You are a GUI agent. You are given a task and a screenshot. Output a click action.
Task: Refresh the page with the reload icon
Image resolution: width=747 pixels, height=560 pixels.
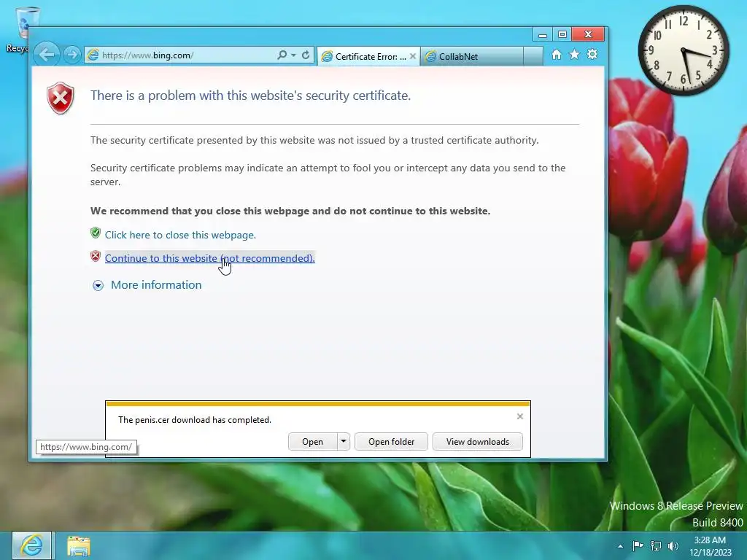pos(306,55)
